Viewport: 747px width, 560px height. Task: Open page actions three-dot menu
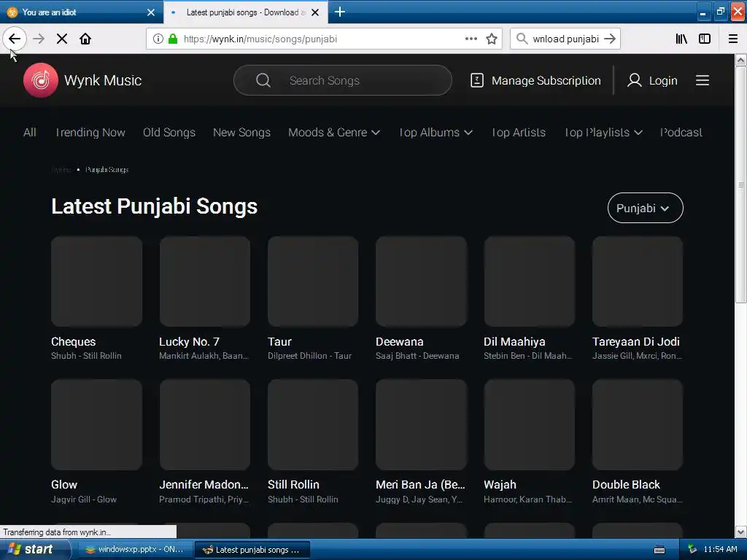(x=471, y=39)
